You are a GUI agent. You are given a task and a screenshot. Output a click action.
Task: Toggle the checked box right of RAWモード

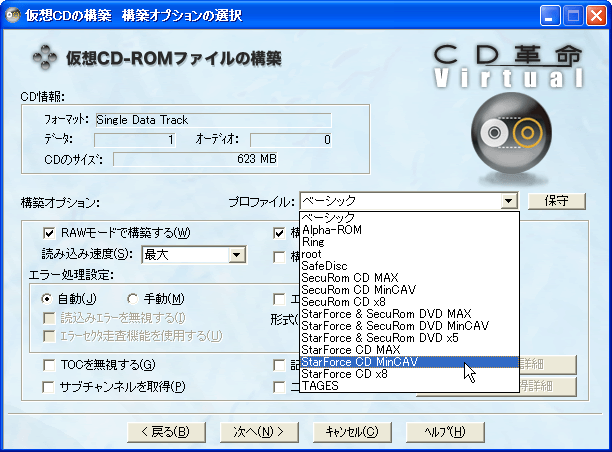pyautogui.click(x=279, y=233)
